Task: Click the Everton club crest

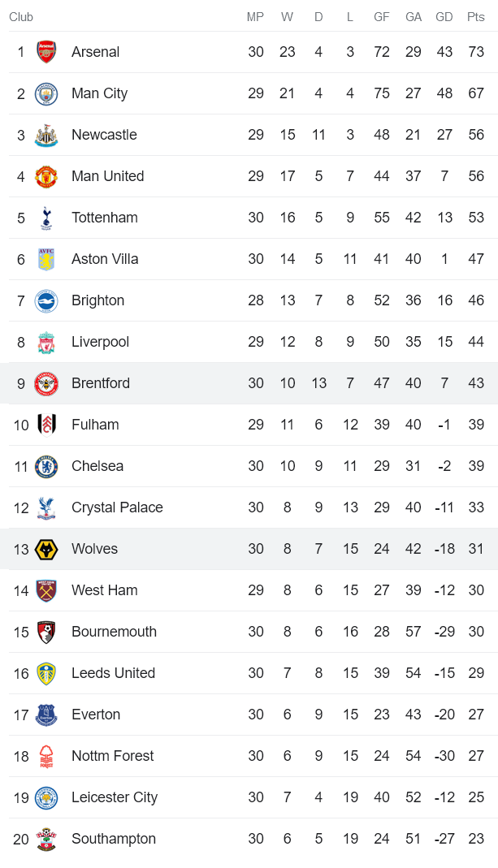Action: 46,715
